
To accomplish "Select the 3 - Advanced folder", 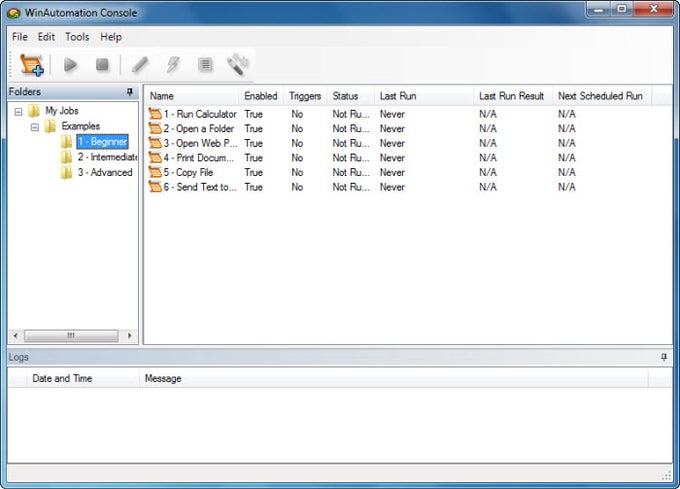I will pyautogui.click(x=105, y=173).
